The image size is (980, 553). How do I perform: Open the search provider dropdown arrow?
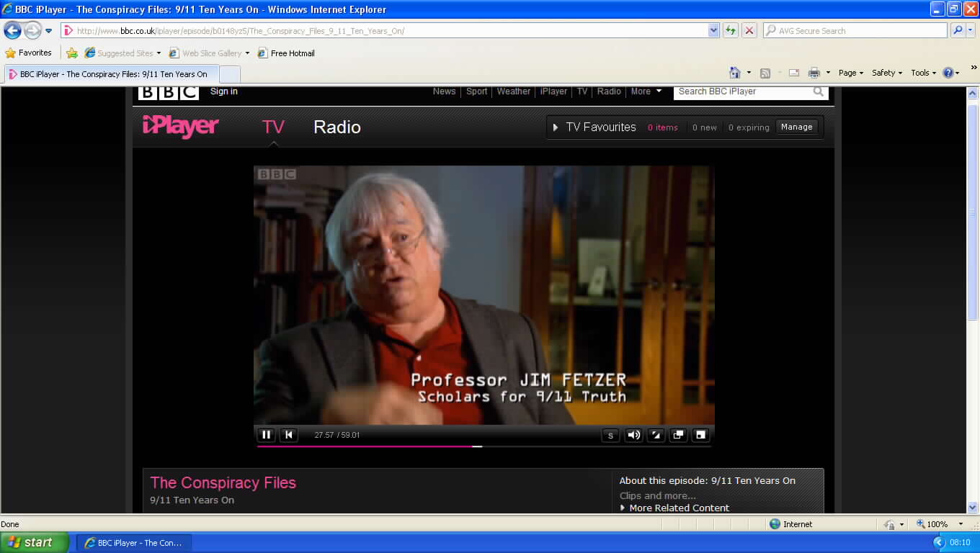970,30
